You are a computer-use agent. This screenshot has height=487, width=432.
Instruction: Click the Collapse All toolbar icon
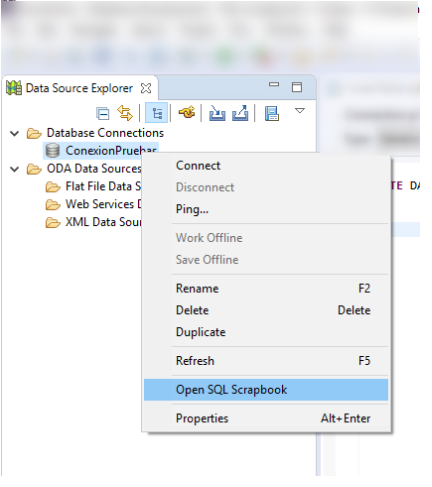pos(103,113)
